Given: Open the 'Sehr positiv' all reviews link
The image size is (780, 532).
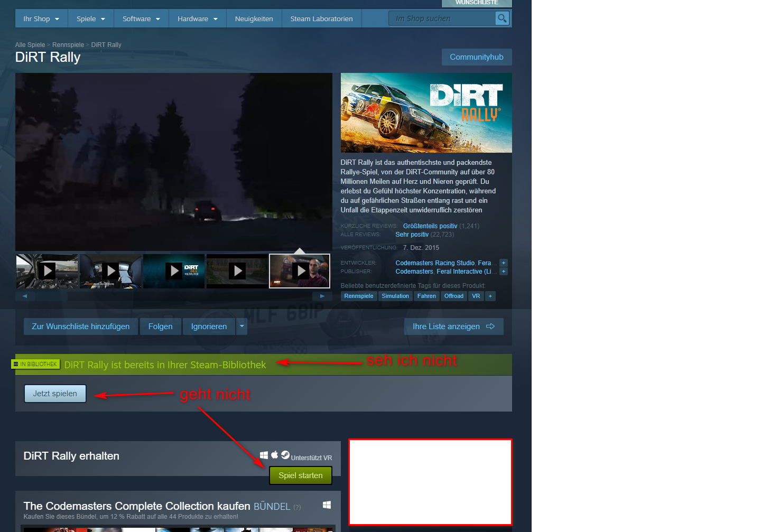Looking at the screenshot, I should (x=412, y=235).
